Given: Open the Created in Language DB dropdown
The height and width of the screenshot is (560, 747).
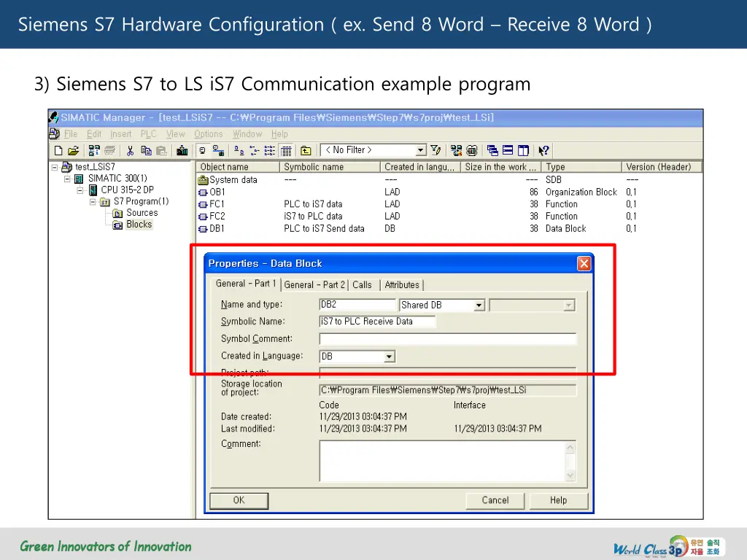Looking at the screenshot, I should click(390, 356).
